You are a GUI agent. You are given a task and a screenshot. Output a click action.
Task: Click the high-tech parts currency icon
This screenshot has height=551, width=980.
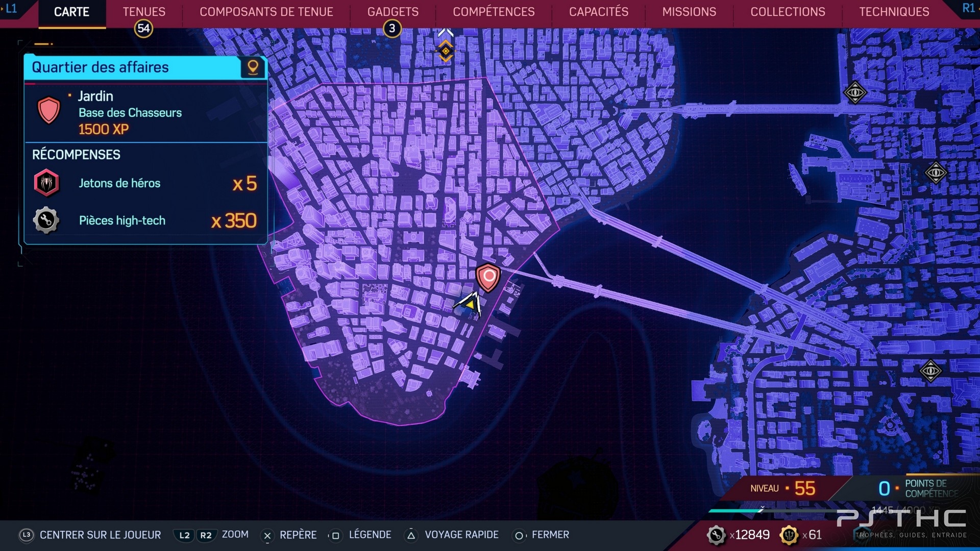click(716, 535)
